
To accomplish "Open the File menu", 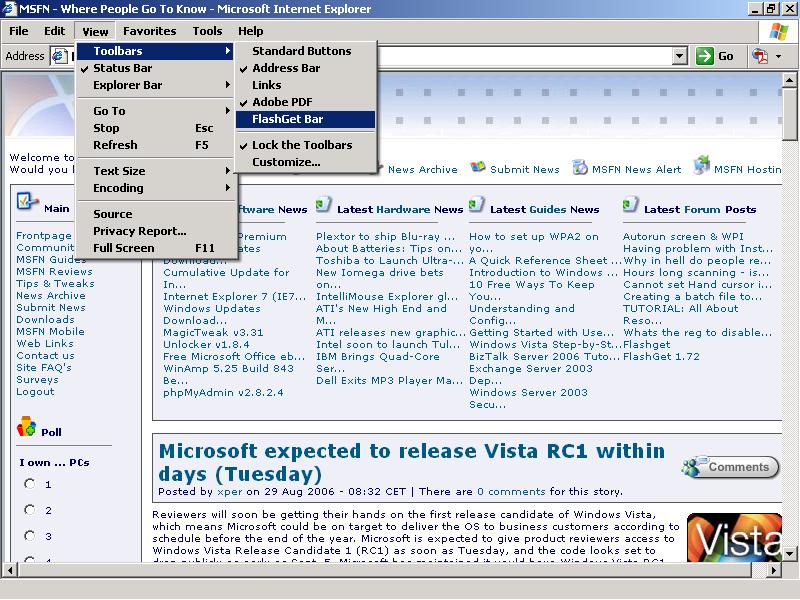I will tap(19, 31).
